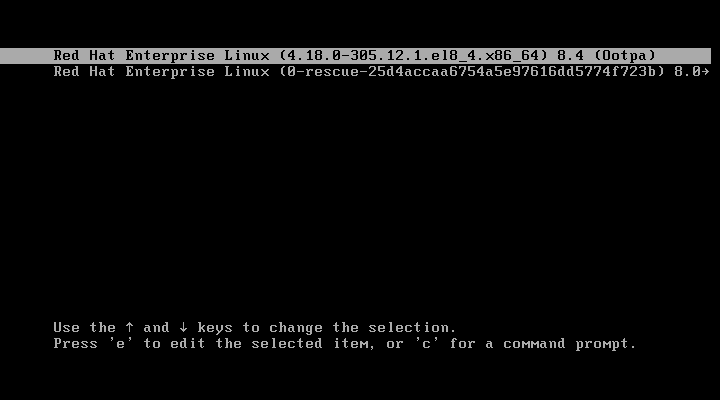Click the "command prompt" text
The width and height of the screenshot is (720, 400).
(569, 344)
